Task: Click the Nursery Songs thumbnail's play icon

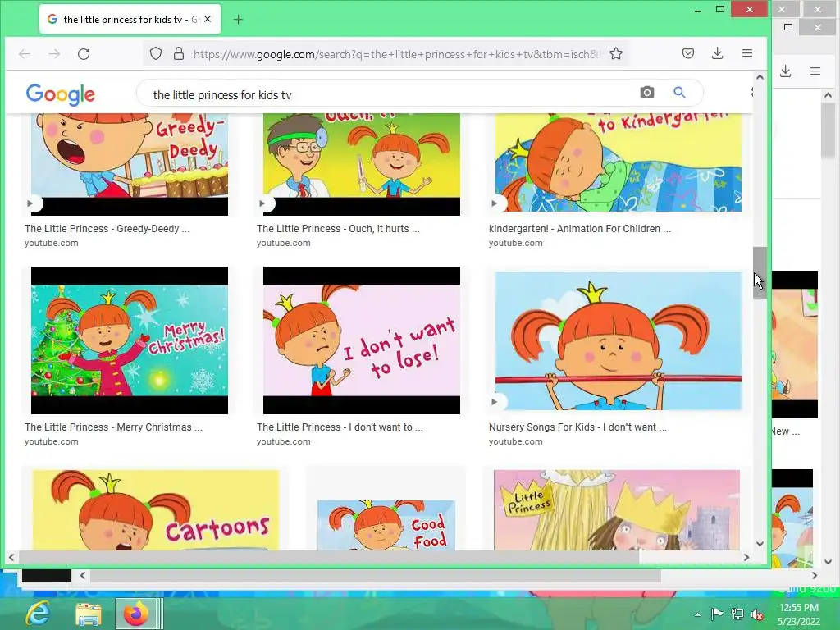Action: point(495,402)
